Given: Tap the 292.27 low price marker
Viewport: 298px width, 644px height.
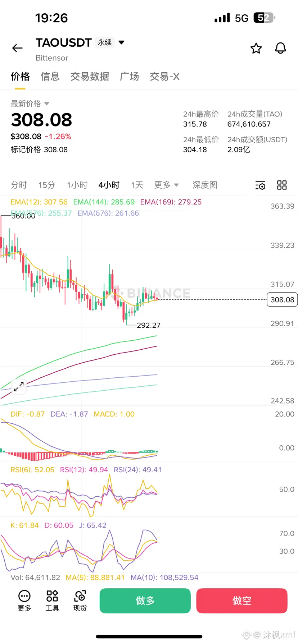Looking at the screenshot, I should coord(149,325).
